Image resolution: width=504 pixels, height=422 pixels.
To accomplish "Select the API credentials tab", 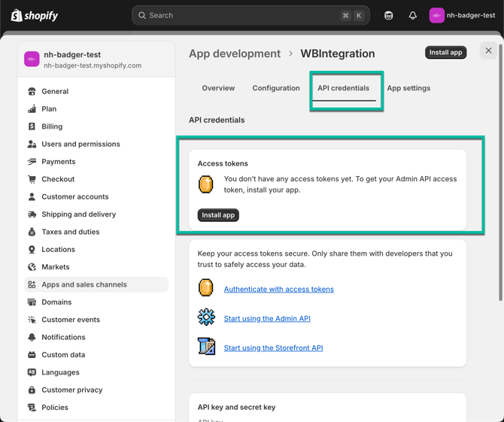I will [343, 88].
